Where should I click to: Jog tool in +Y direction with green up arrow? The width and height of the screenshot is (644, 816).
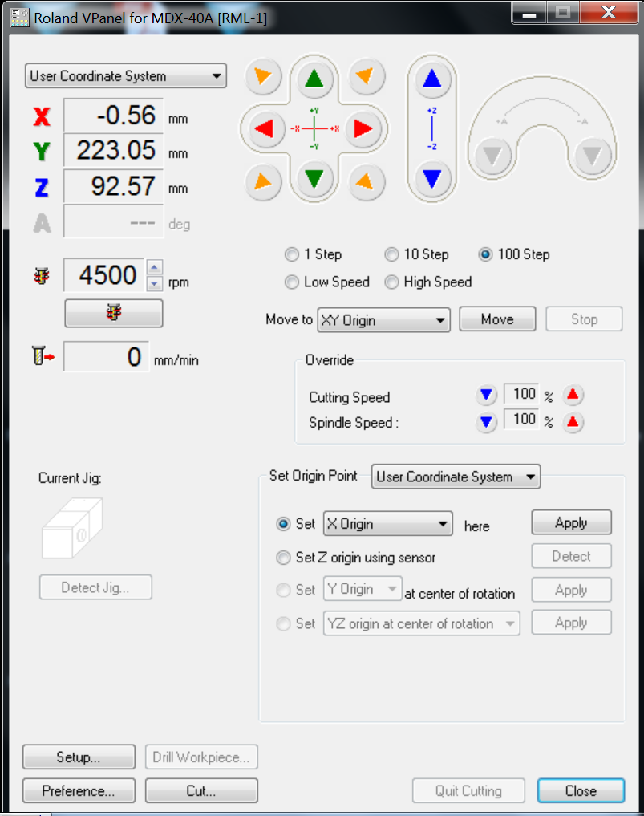tap(314, 79)
